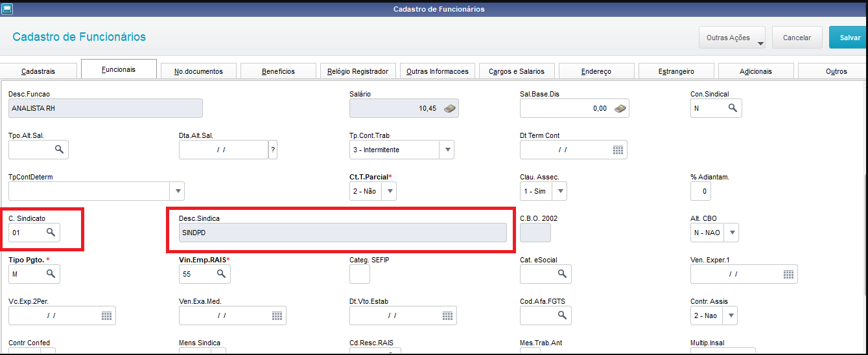Go to the Beneficios tab
The height and width of the screenshot is (355, 868).
(x=278, y=71)
